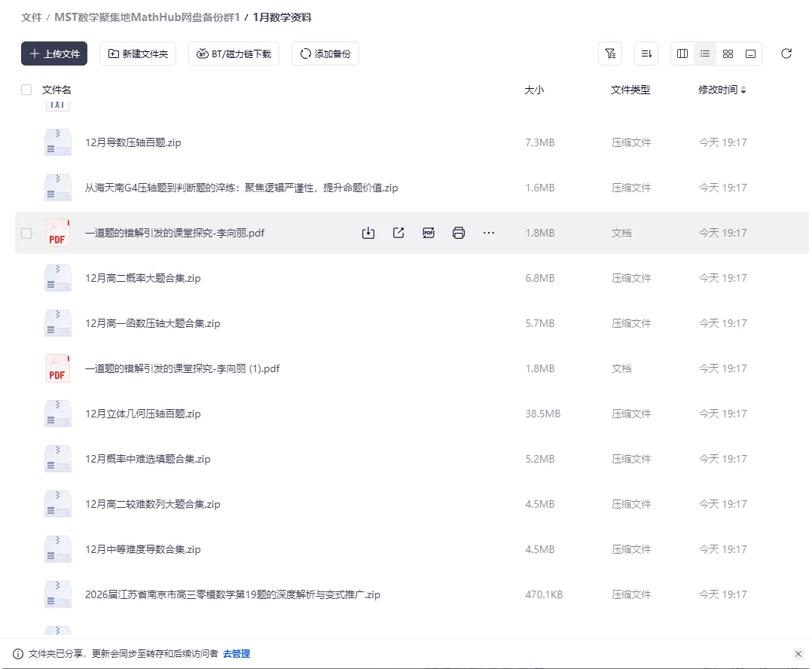Toggle compact view mode icon
The height and width of the screenshot is (669, 812).
click(750, 53)
